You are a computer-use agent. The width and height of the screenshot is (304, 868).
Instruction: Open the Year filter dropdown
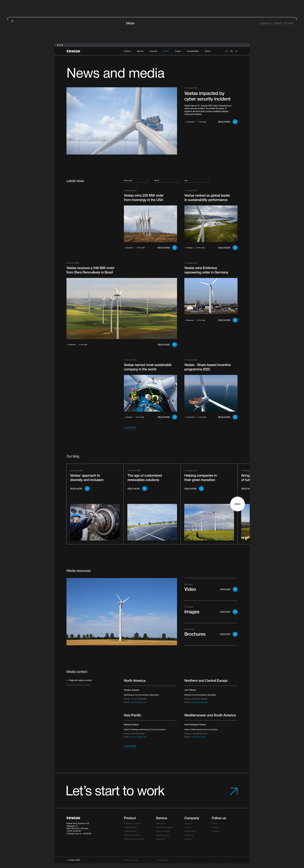pos(197,181)
